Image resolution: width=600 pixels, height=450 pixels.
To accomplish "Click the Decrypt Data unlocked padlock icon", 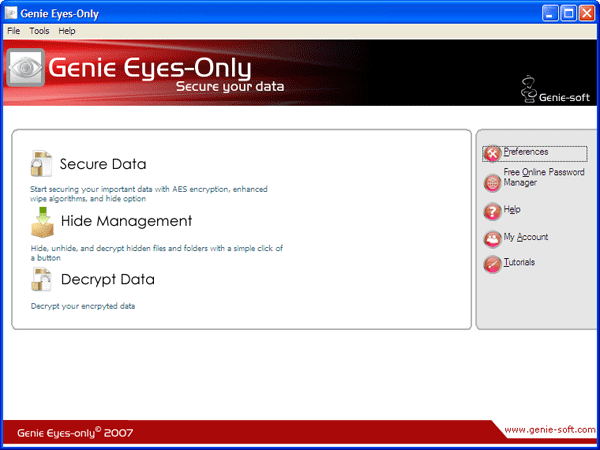I will point(41,279).
